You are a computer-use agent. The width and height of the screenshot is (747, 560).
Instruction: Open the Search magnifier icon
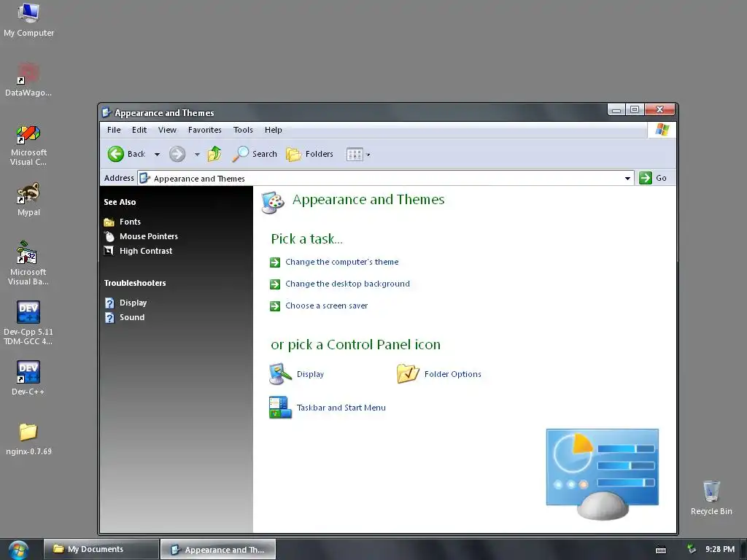pyautogui.click(x=241, y=154)
